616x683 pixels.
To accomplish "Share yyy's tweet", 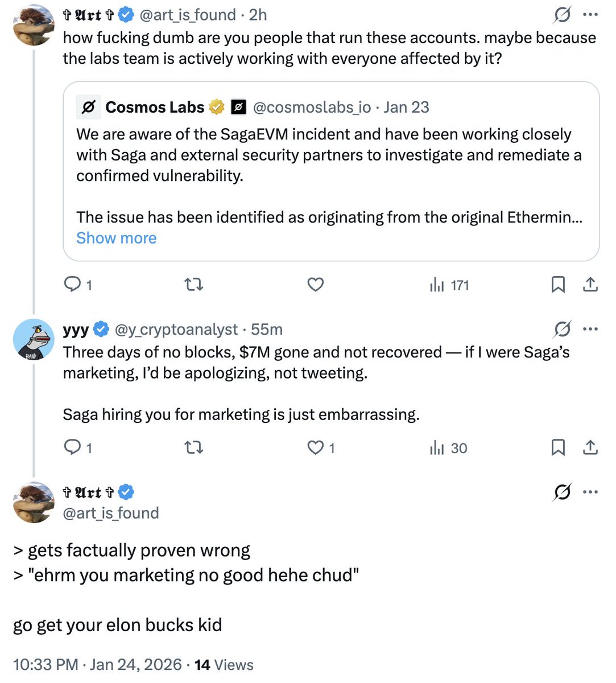I will pos(590,447).
